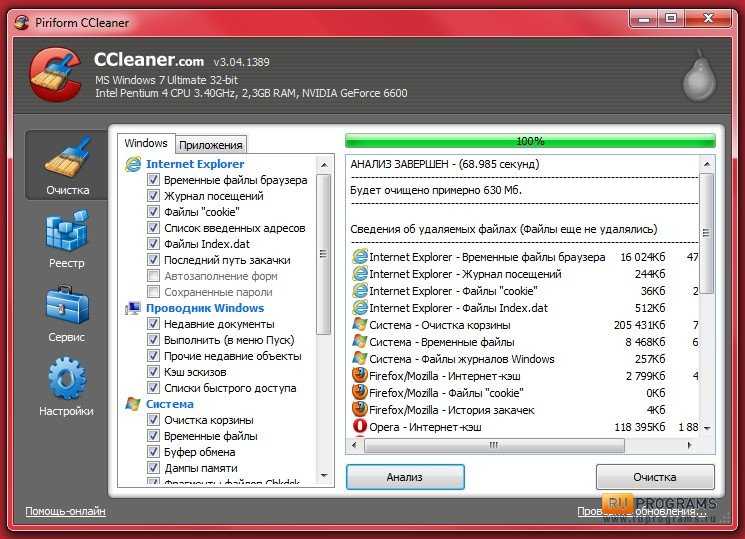Select Будет очищено примерно 630 Мб text
The height and width of the screenshot is (539, 745).
coord(436,190)
